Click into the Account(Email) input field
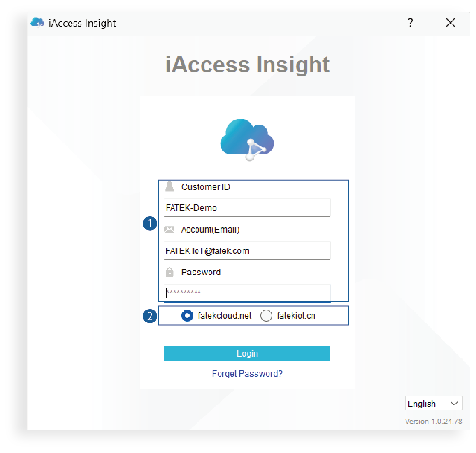The image size is (476, 453). (247, 251)
